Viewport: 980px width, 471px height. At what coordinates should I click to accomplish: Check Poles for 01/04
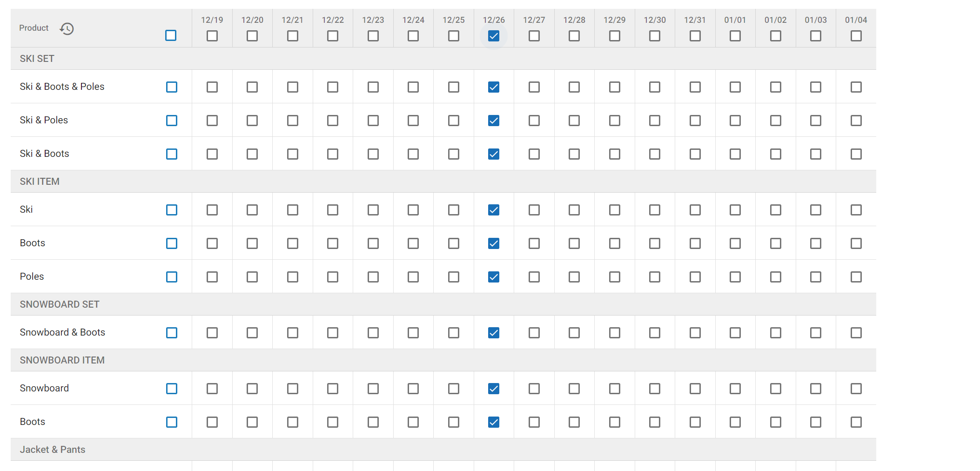click(856, 277)
